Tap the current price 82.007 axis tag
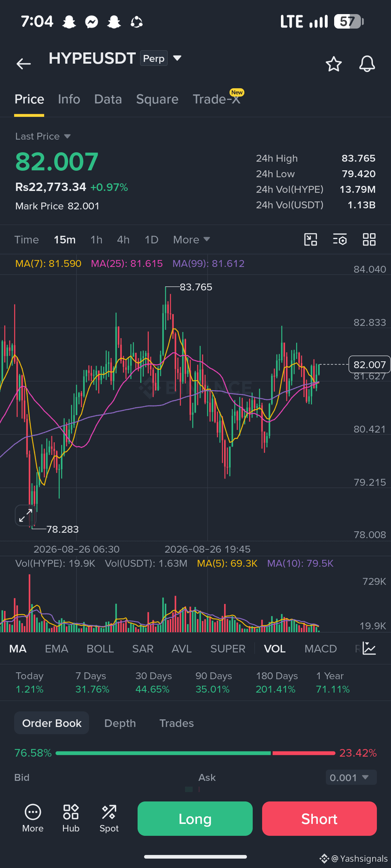The width and height of the screenshot is (391, 868). (x=370, y=364)
